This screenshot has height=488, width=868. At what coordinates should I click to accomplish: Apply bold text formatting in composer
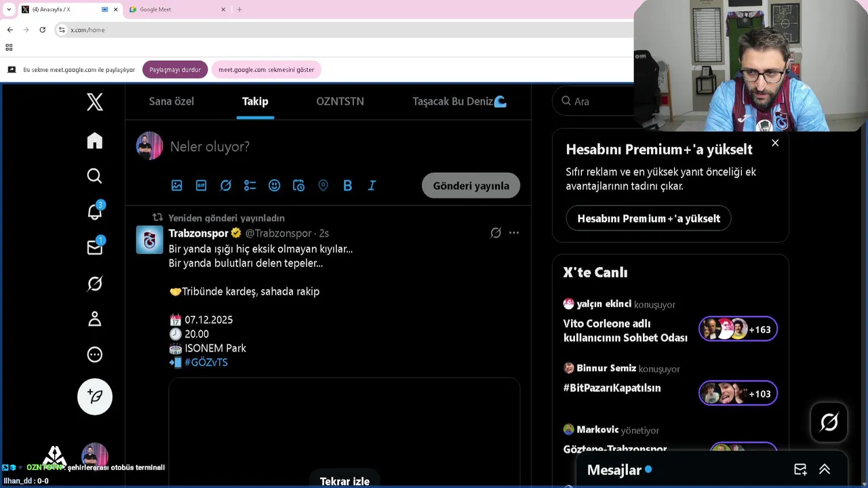tap(348, 185)
